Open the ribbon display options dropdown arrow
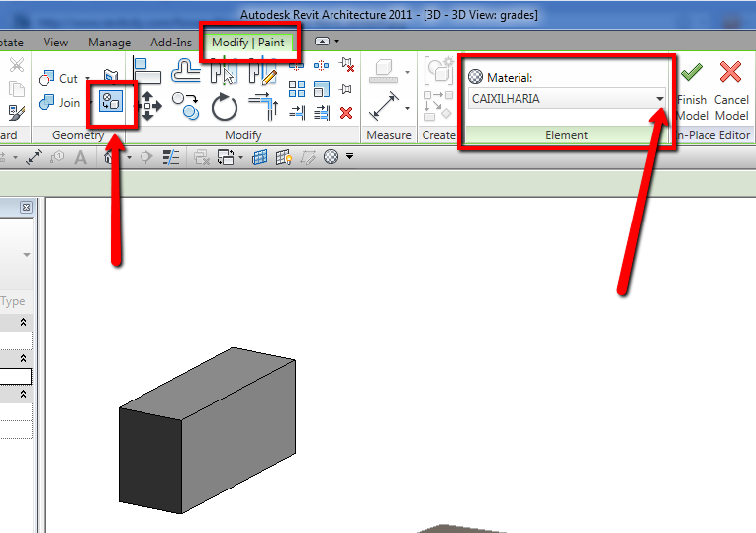 click(337, 42)
